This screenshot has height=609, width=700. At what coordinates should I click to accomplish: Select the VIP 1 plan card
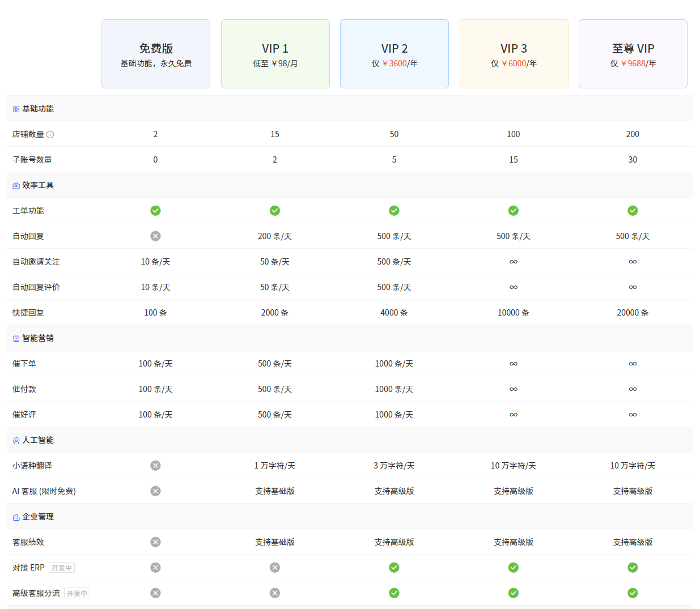(275, 54)
